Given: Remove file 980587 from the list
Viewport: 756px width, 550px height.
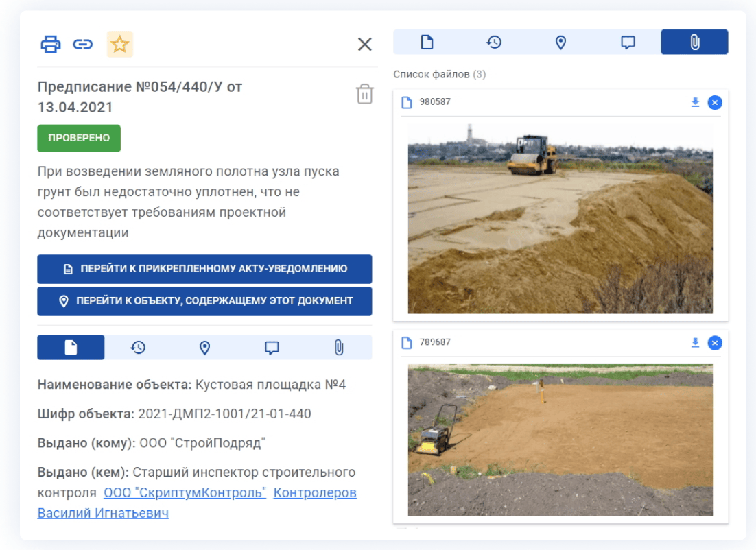Looking at the screenshot, I should pos(715,102).
